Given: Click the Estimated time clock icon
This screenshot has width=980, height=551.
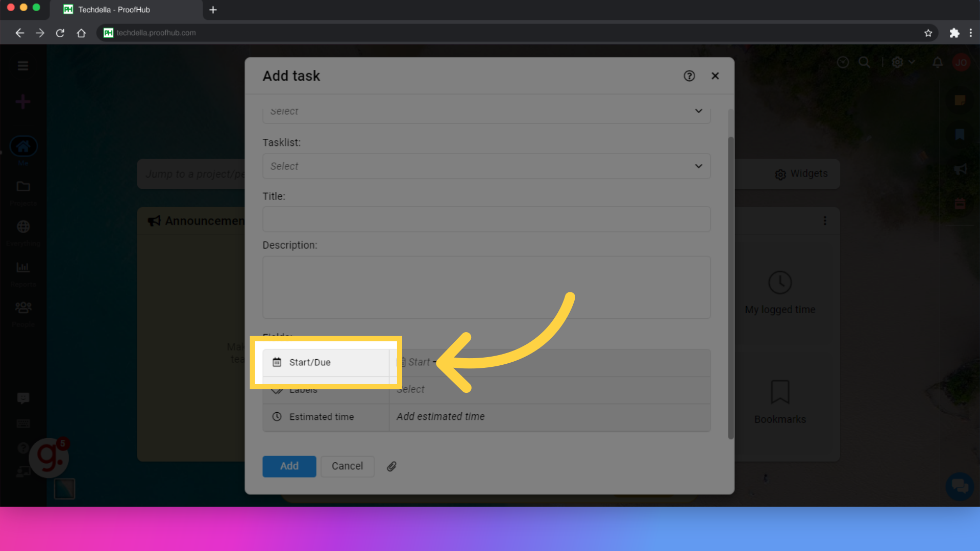Looking at the screenshot, I should (276, 416).
